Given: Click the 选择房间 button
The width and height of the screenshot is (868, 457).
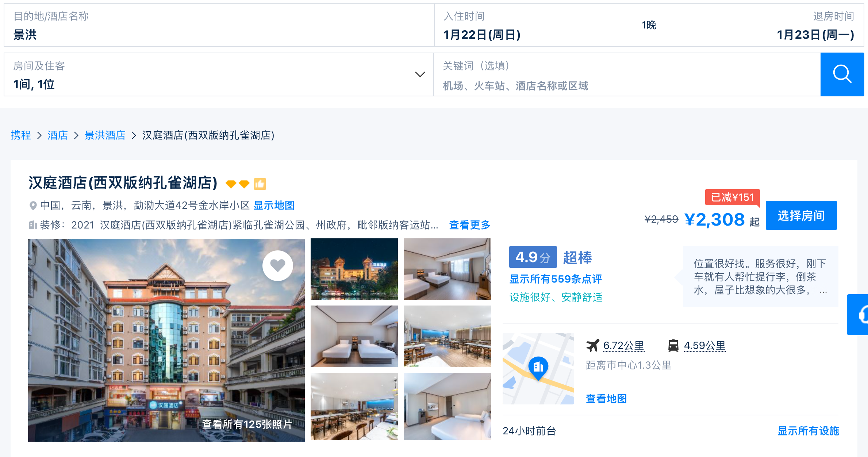Looking at the screenshot, I should pos(801,215).
